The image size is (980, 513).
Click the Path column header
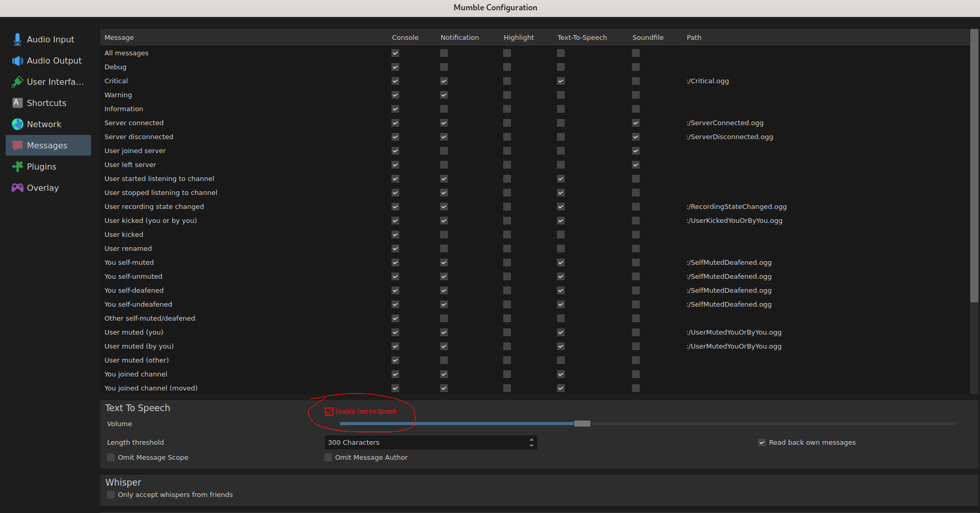click(x=694, y=37)
